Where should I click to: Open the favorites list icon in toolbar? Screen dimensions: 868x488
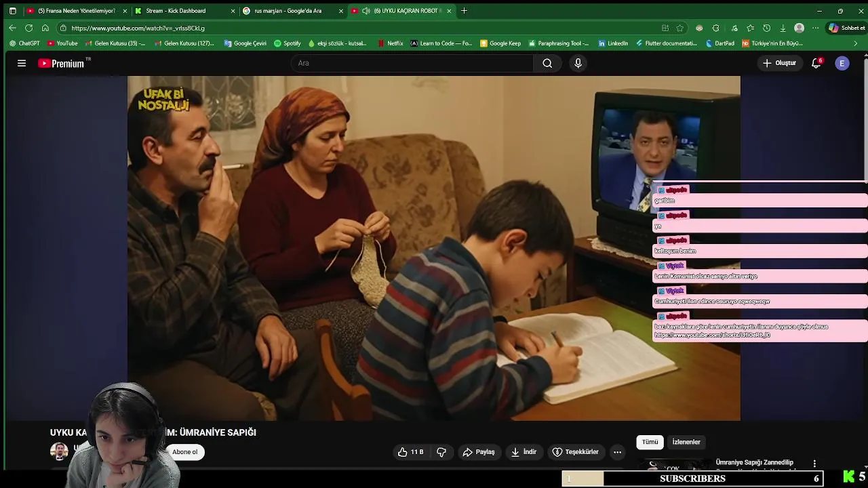point(750,28)
